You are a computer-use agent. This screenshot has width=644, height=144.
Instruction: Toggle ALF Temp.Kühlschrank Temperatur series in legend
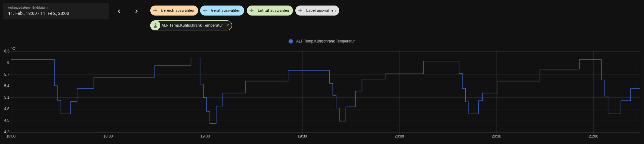(325, 41)
